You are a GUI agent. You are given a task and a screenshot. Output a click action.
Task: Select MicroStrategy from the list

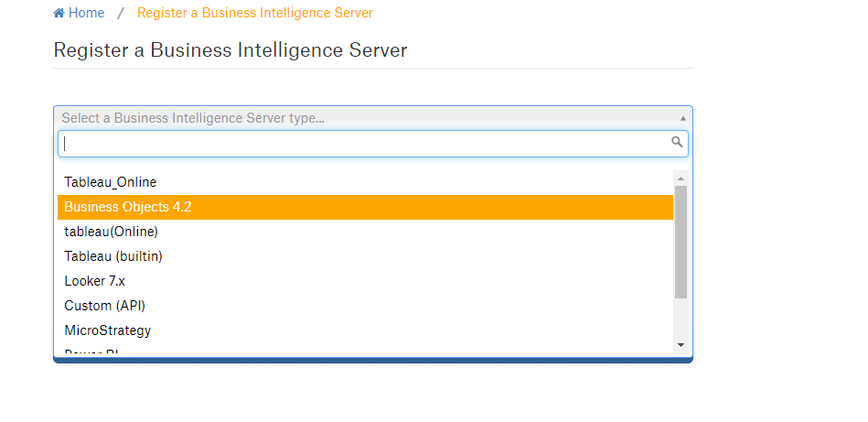click(365, 330)
